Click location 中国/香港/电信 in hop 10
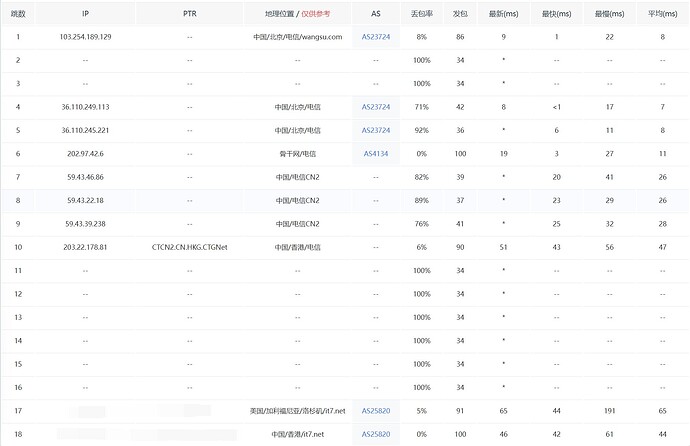Screen dimensions: 690x446 pos(297,247)
